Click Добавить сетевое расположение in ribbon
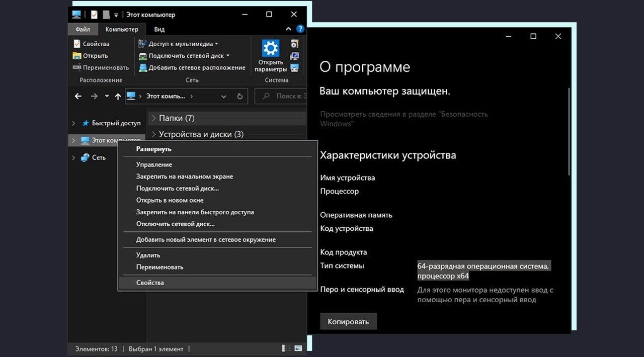Image resolution: width=644 pixels, height=357 pixels. [x=192, y=67]
